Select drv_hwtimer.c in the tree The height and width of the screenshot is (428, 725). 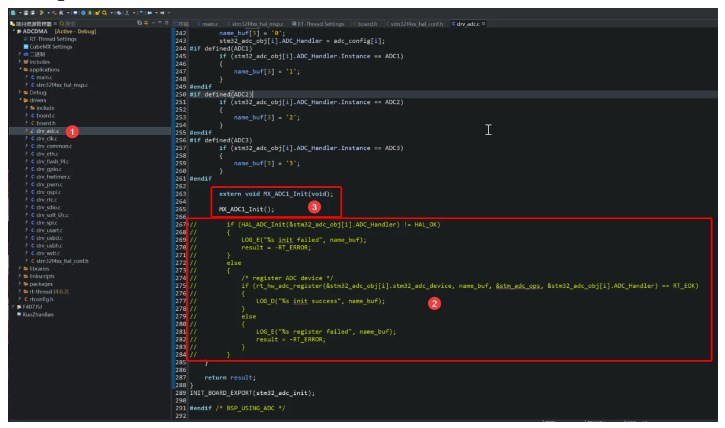(x=51, y=177)
